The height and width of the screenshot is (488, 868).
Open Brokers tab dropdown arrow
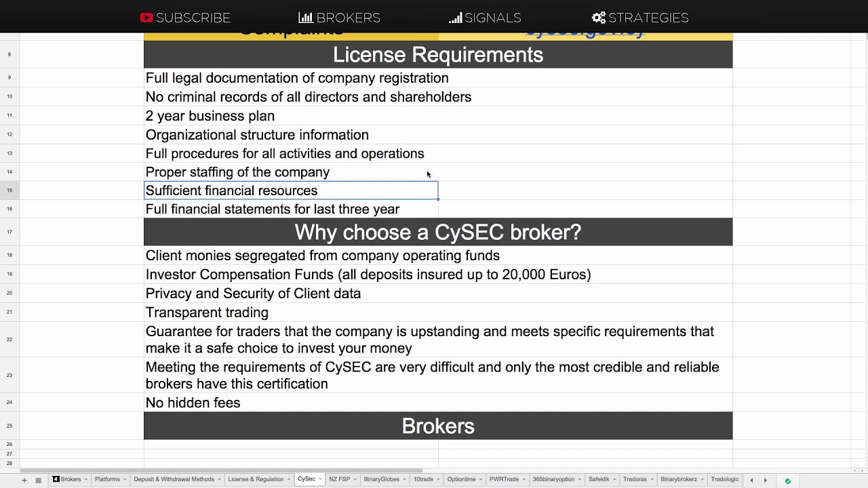click(x=86, y=480)
